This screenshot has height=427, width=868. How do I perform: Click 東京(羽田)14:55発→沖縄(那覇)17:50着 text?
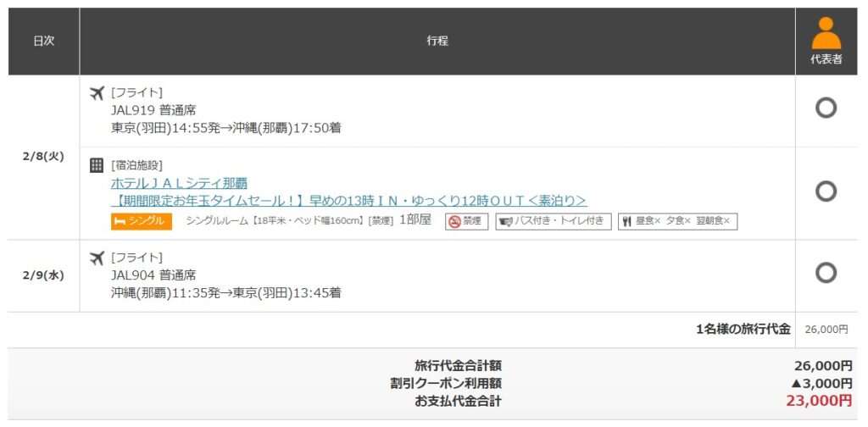pos(225,128)
